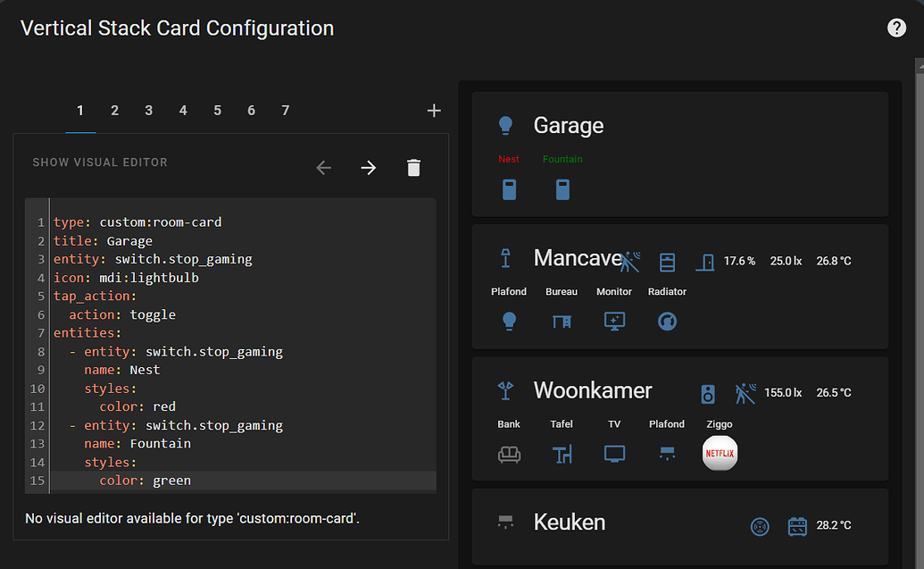Toggle the Bureau desk icon in Mancave

click(562, 322)
